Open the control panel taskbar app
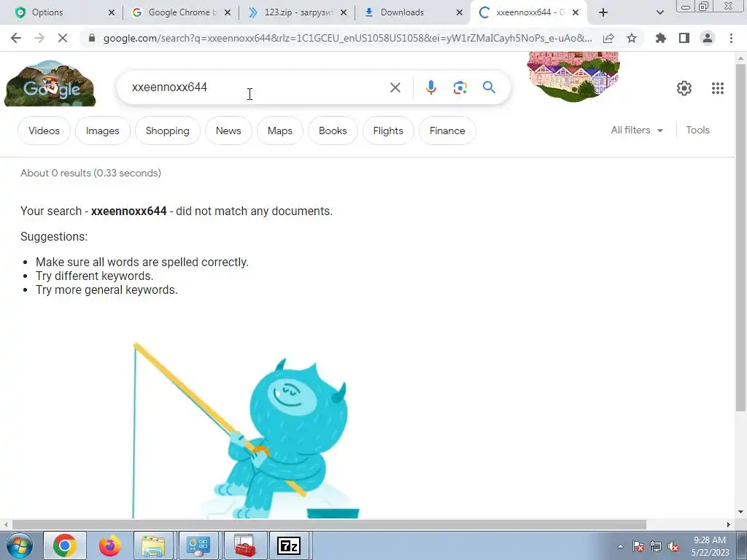The image size is (747, 560). 198,545
